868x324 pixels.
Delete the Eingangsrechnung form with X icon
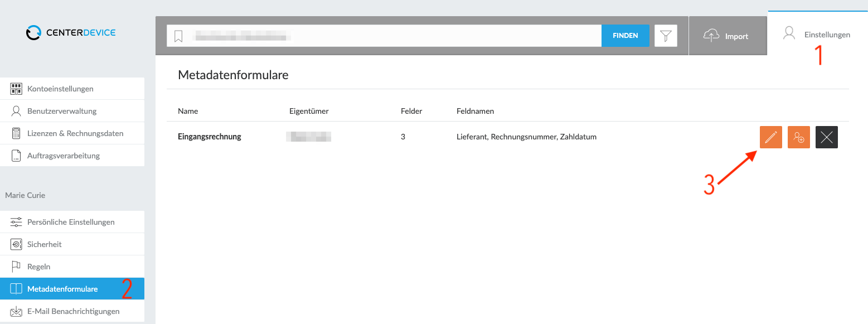pos(827,137)
